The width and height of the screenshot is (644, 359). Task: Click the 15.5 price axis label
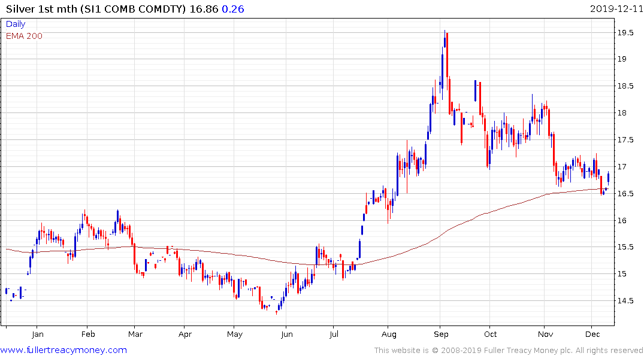tap(625, 247)
